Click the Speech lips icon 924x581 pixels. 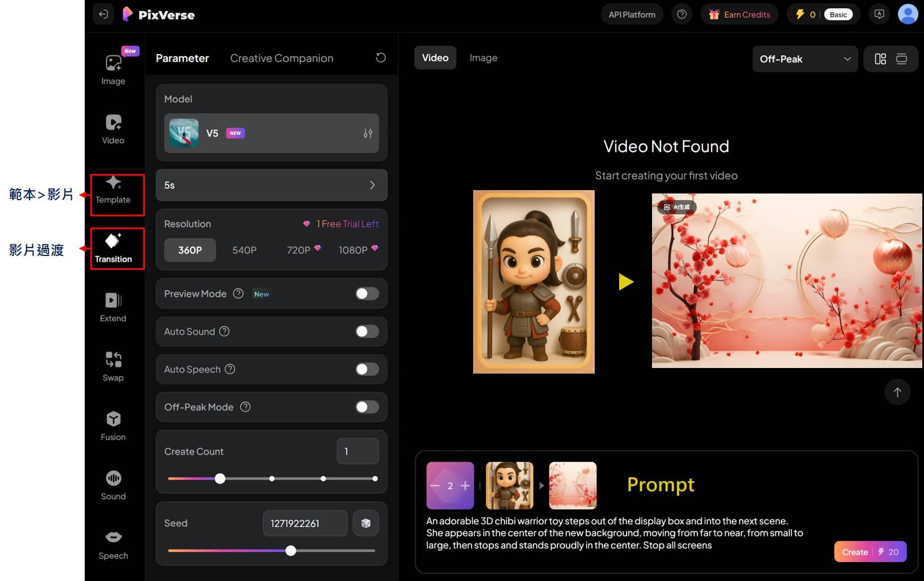click(x=113, y=537)
